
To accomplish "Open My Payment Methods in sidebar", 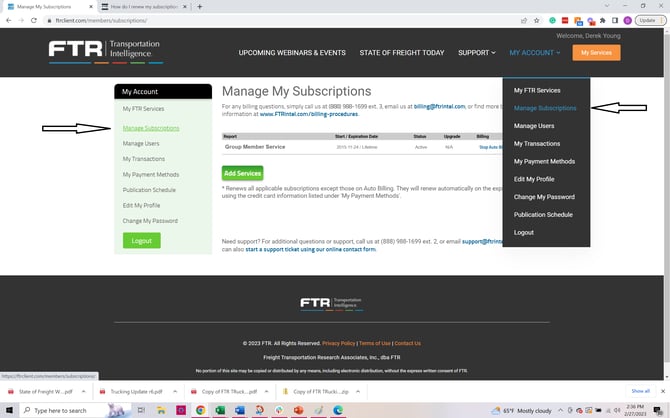I will tap(151, 174).
